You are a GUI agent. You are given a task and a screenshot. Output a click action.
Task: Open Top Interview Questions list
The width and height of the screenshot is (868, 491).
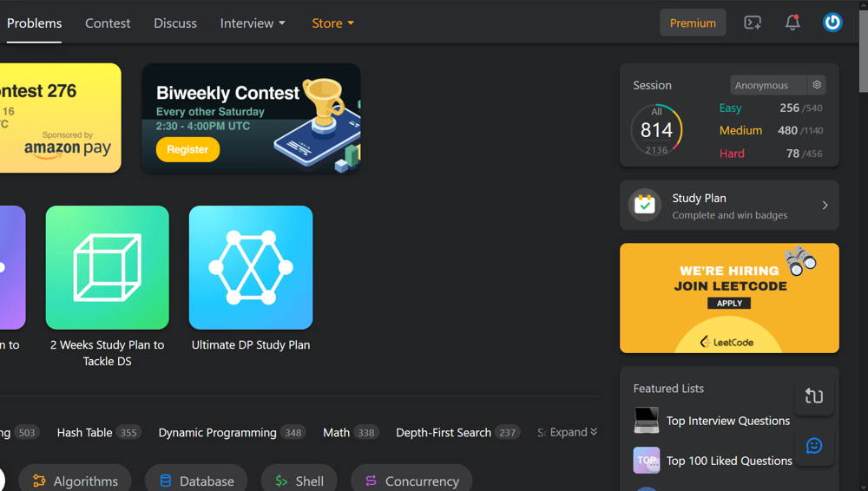727,421
